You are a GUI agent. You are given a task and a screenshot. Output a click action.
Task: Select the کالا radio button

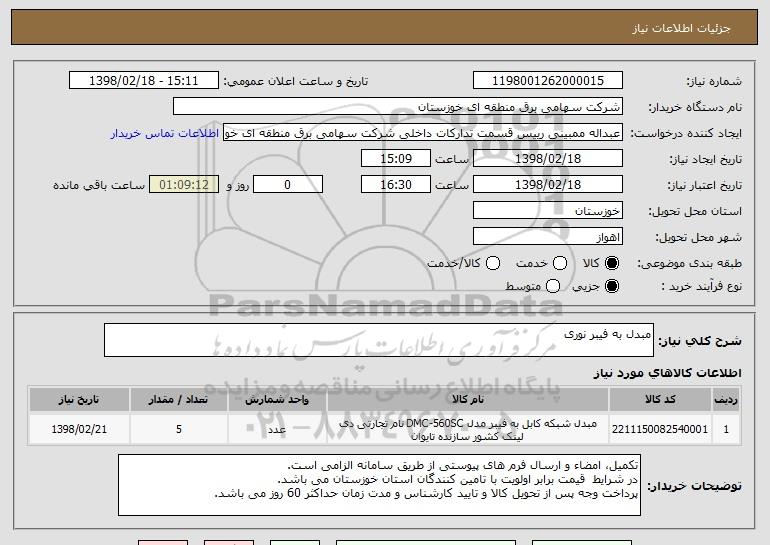[612, 263]
